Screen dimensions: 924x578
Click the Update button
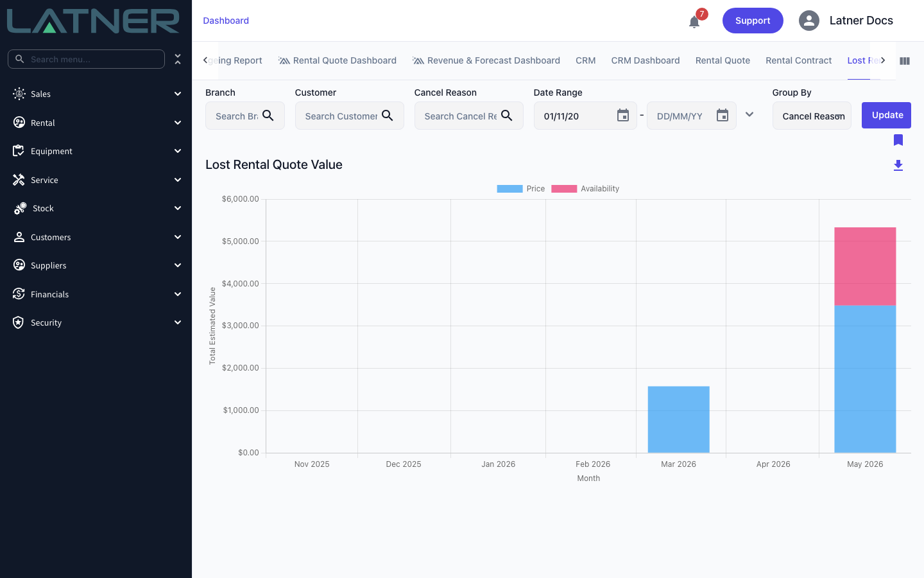886,115
